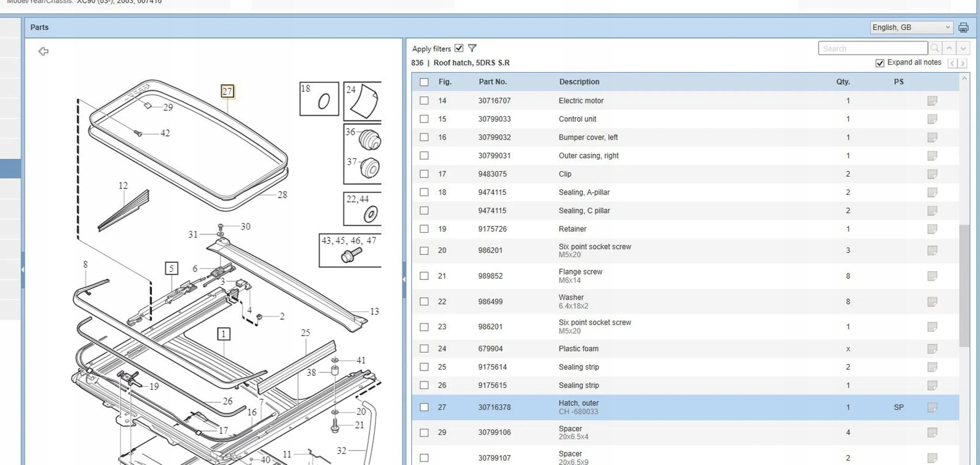Select checkbox for Control unit row

[x=424, y=119]
